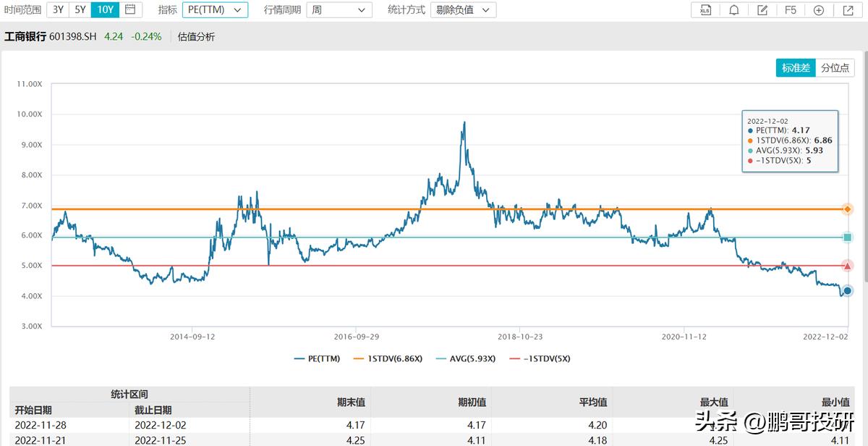This screenshot has height=446, width=868.
Task: Click the orange diamond 1STDV marker
Action: coord(847,209)
